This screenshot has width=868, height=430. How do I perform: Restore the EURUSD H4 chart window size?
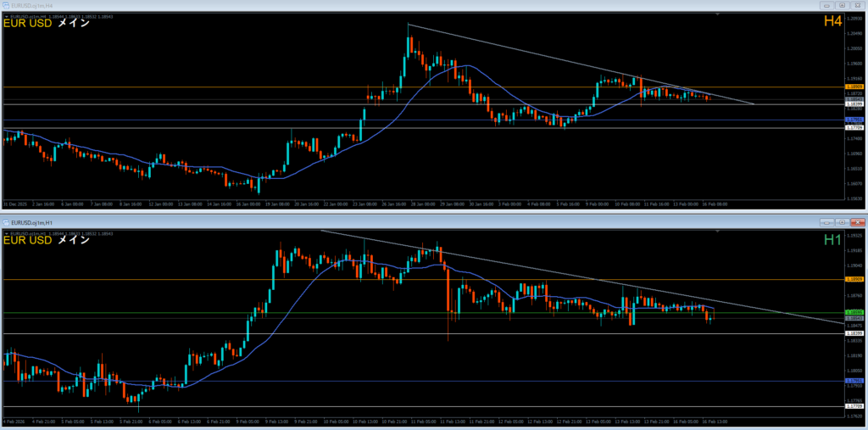(x=842, y=5)
